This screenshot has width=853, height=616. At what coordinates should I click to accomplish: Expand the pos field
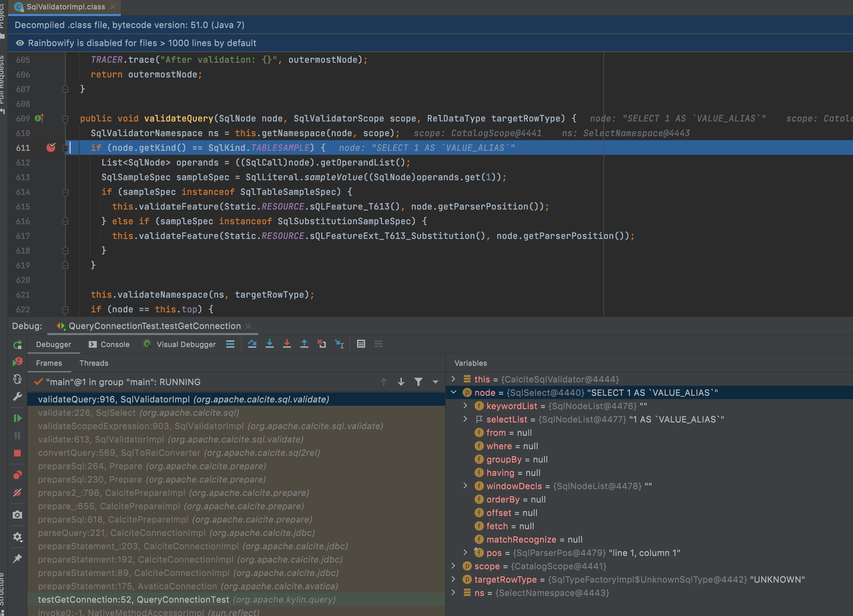[x=465, y=553]
